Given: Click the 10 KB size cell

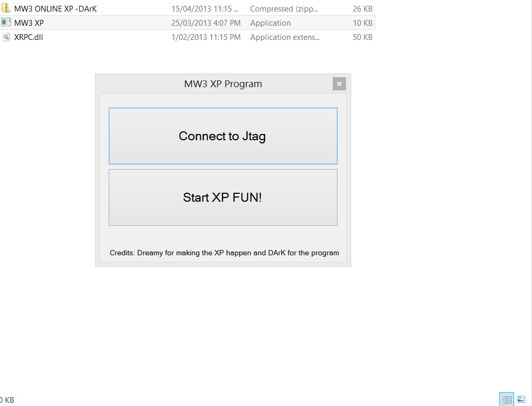Looking at the screenshot, I should 362,23.
